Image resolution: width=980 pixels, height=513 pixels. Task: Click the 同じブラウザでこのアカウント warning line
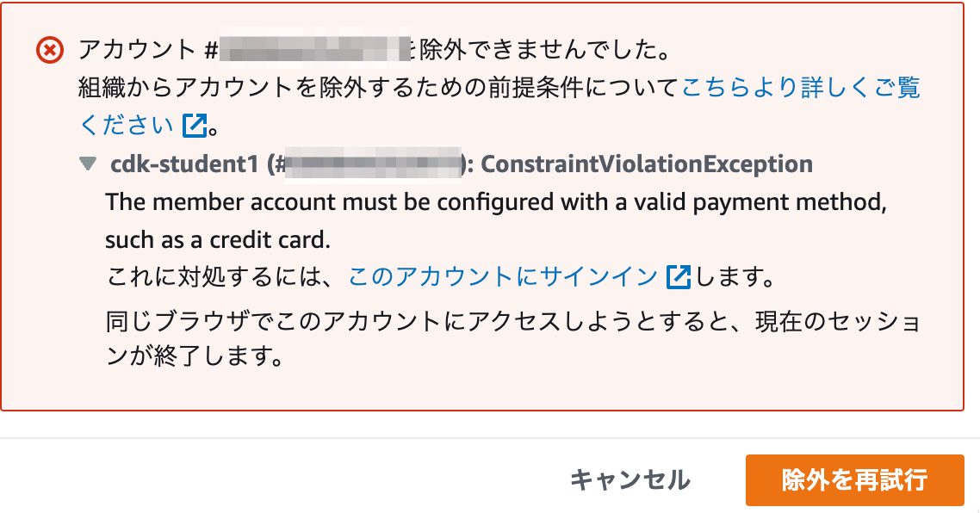(x=514, y=322)
